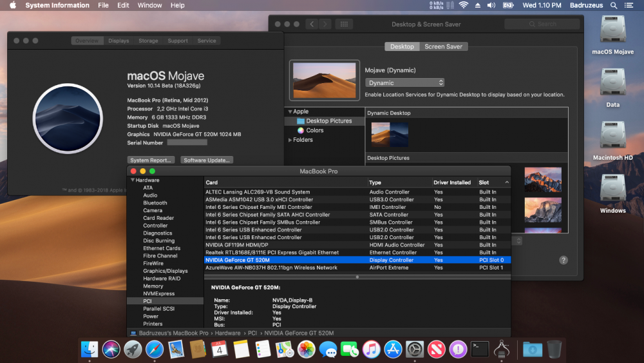This screenshot has width=644, height=363.
Task: Collapse the Apple group in Desktop sidebar
Action: [290, 112]
